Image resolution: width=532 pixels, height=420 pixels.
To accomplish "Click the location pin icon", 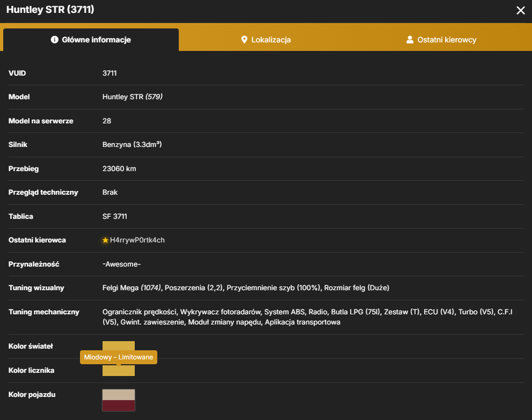I will tap(244, 40).
